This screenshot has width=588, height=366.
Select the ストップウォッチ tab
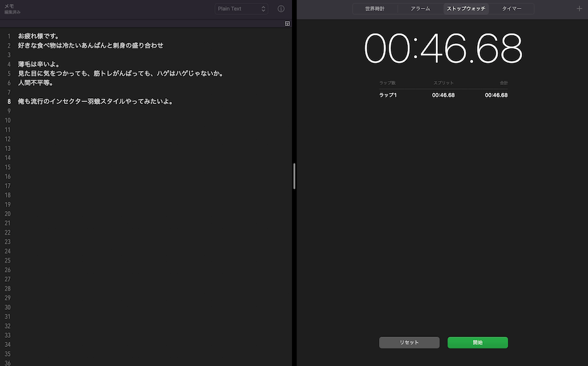point(466,8)
